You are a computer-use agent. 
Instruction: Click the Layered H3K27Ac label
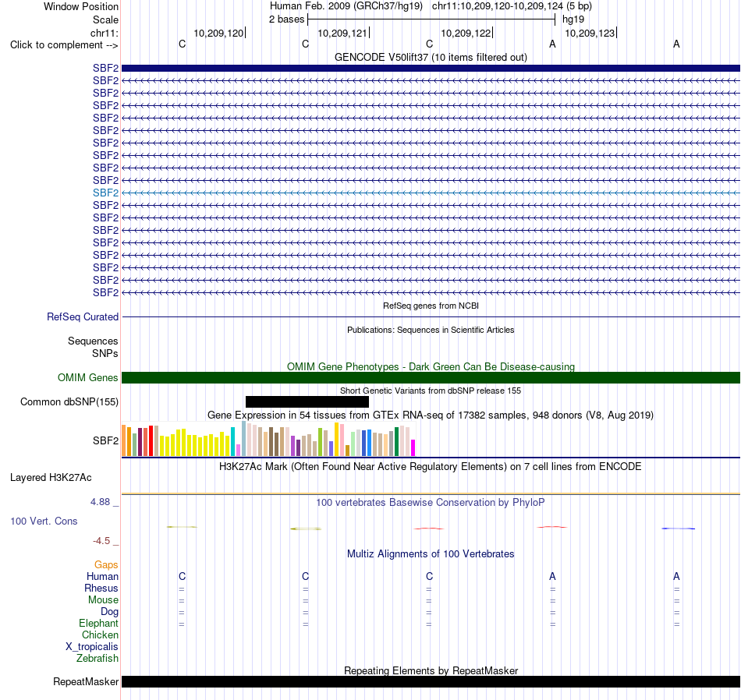tap(51, 478)
